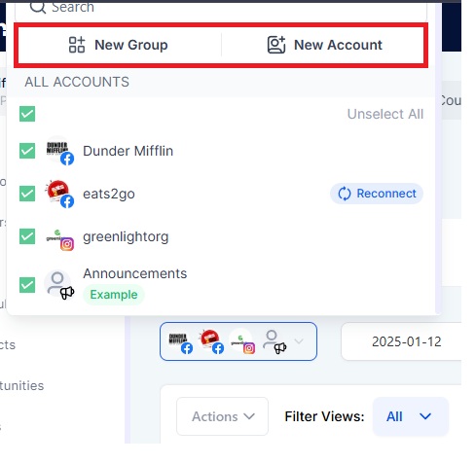
Task: Collapse the account selector dropdown chevron
Action: [299, 341]
